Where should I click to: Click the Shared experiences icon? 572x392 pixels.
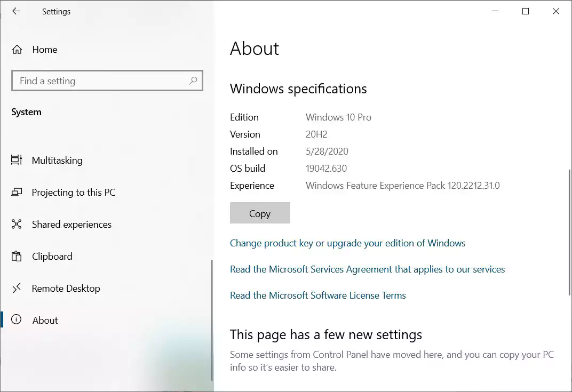[x=17, y=224]
